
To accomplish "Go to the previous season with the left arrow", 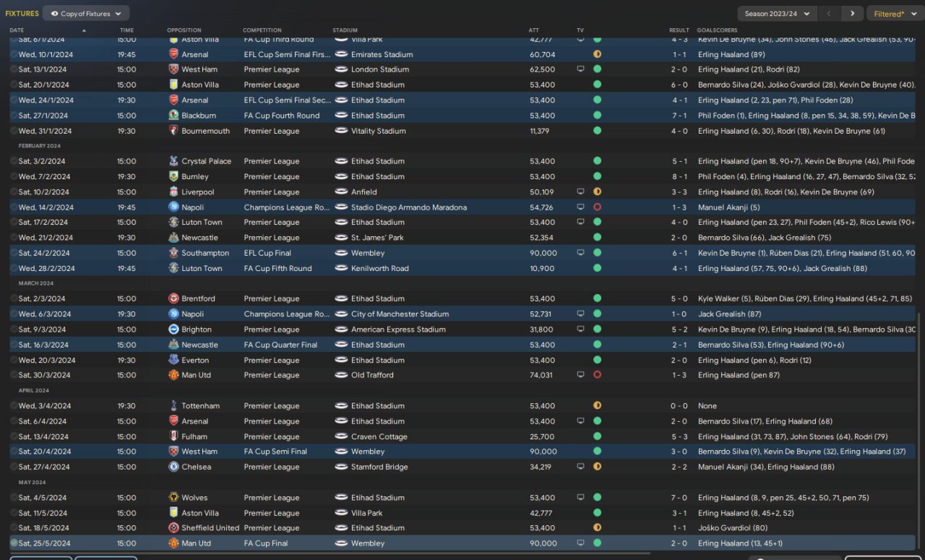I will [830, 13].
